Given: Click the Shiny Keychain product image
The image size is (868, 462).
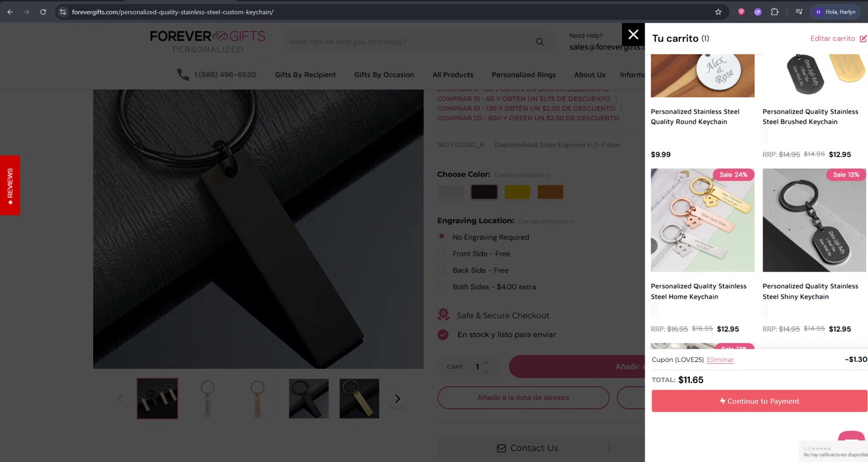Looking at the screenshot, I should tap(814, 220).
